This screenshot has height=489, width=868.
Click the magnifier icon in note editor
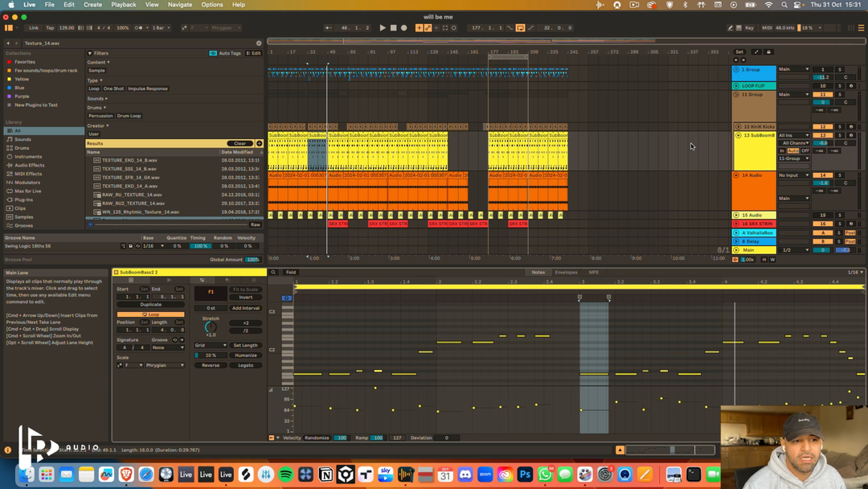tap(274, 273)
